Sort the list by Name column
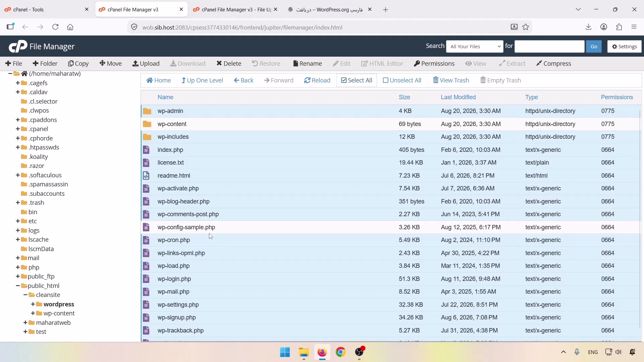The height and width of the screenshot is (362, 644). tap(165, 97)
